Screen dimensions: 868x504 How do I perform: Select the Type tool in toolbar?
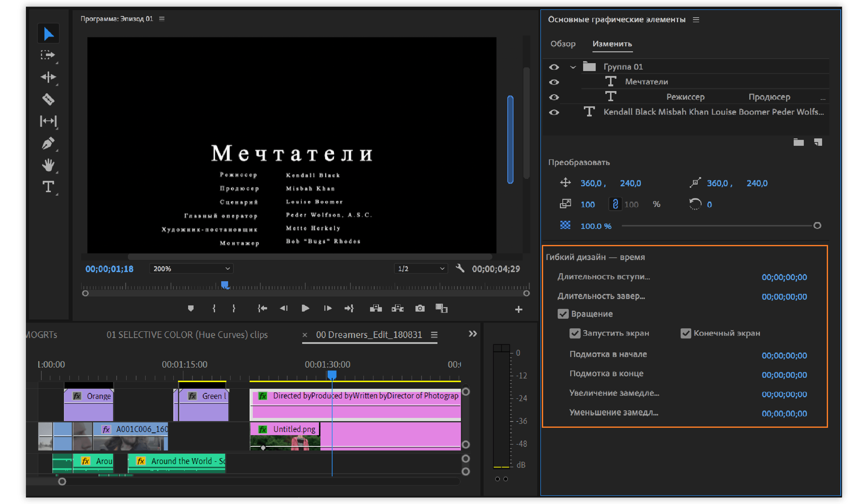pyautogui.click(x=48, y=187)
